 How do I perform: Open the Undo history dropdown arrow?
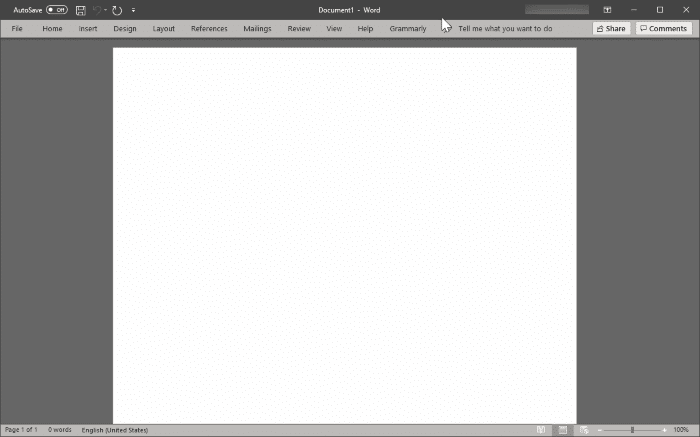[106, 10]
